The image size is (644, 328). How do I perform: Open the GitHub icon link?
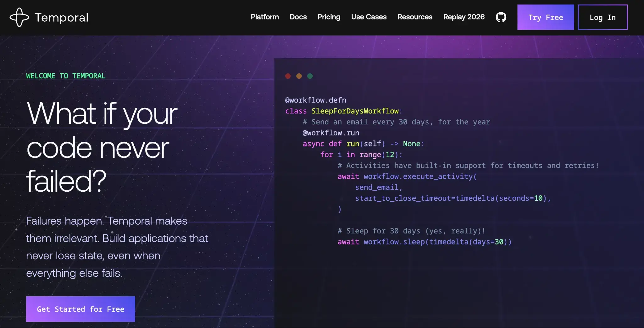tap(501, 17)
